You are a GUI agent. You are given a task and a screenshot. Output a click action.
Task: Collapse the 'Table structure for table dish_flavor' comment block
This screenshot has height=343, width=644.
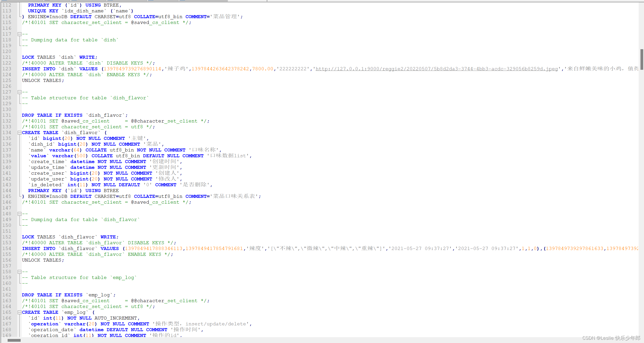point(20,92)
